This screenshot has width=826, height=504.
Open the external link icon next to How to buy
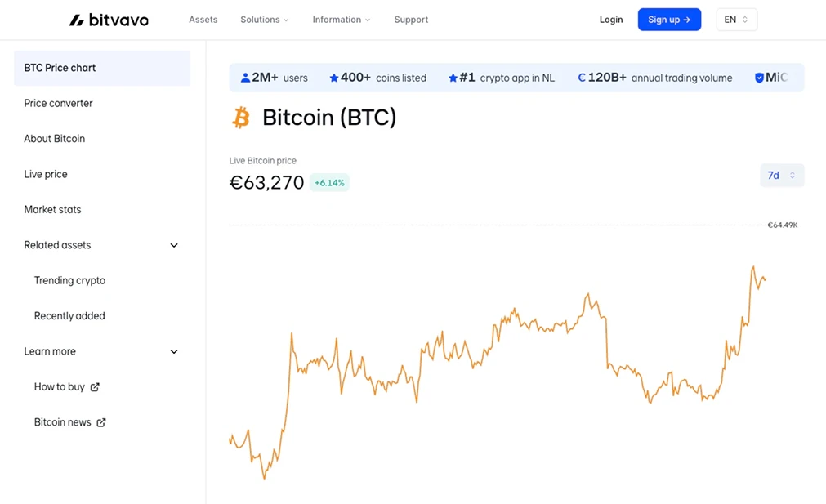[x=94, y=386]
